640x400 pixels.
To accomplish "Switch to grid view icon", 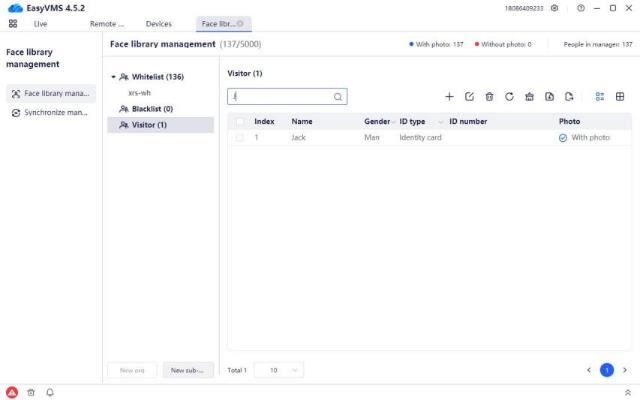I will pyautogui.click(x=620, y=97).
